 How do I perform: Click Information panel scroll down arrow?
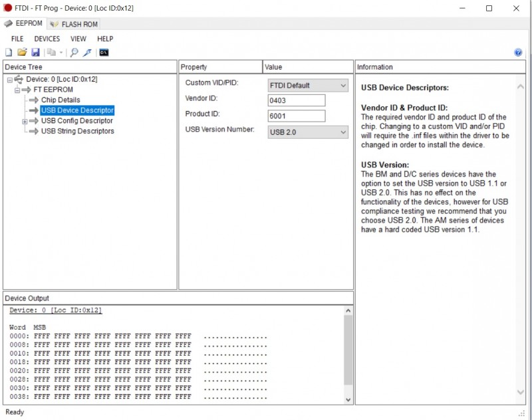(520, 392)
